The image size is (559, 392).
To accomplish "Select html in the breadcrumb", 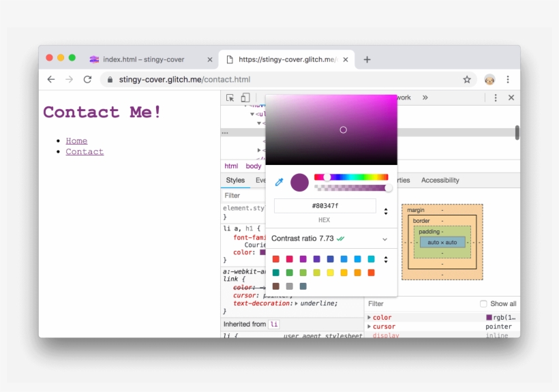I will (231, 166).
